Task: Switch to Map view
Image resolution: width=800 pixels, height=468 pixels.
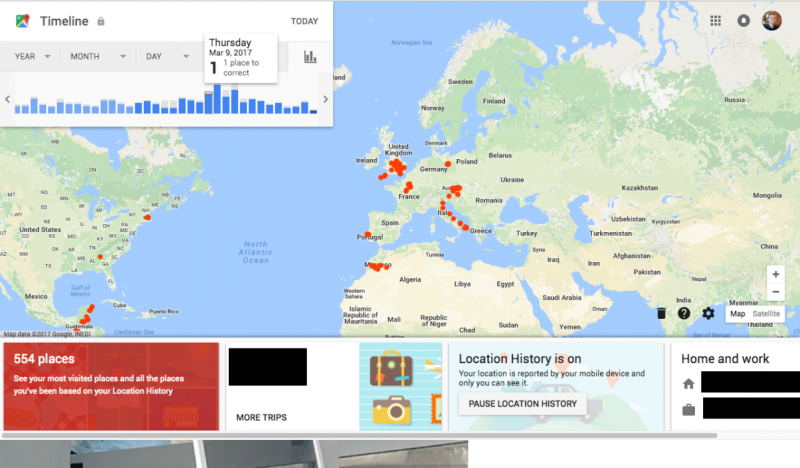Action: click(737, 313)
